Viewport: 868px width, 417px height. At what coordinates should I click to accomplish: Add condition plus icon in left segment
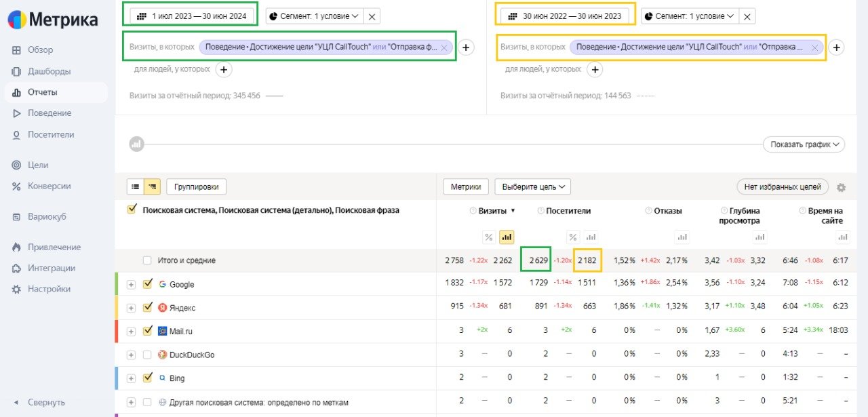pos(465,47)
